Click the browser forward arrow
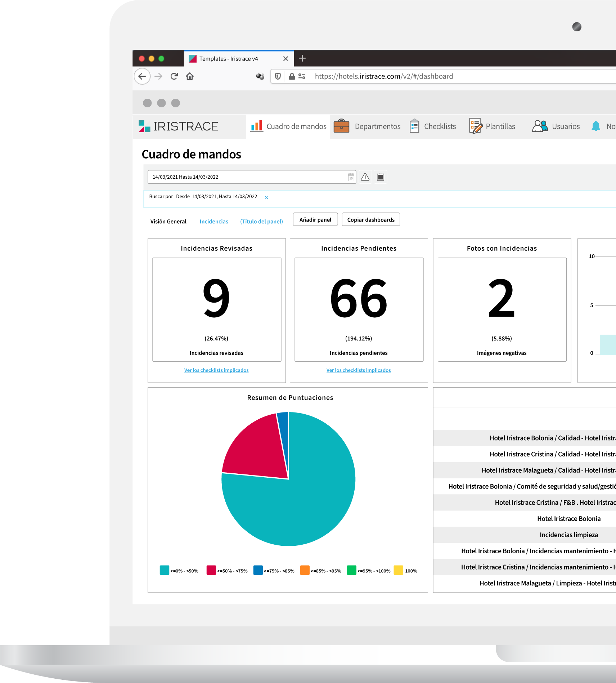This screenshot has width=616, height=683. point(158,76)
